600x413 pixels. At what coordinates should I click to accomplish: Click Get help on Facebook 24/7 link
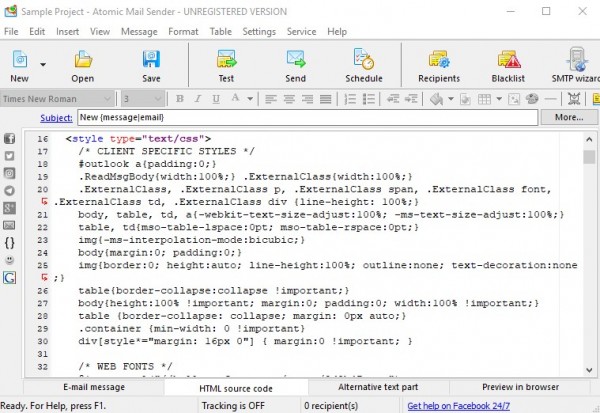(458, 406)
